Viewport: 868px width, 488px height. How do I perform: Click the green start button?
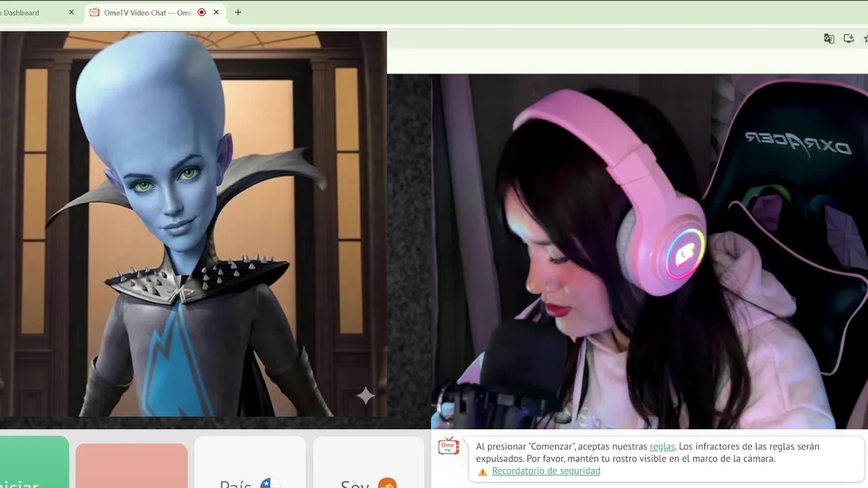(34, 462)
